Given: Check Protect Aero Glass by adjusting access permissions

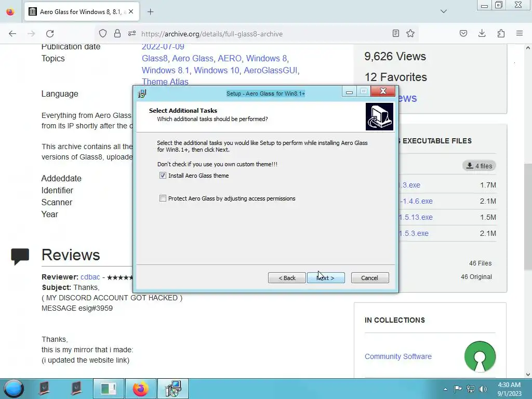Looking at the screenshot, I should point(163,198).
